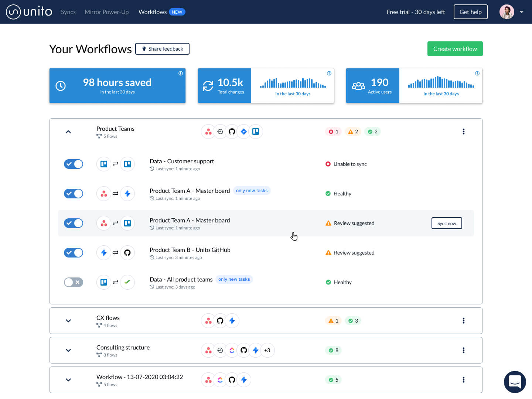This screenshot has width=532, height=399.
Task: Expand the CX flows workflow
Action: pyautogui.click(x=68, y=321)
